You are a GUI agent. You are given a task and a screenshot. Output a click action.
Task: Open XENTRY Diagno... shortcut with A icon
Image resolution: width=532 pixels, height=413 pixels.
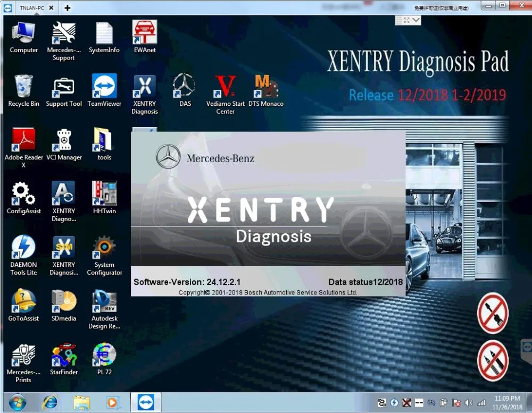click(63, 202)
